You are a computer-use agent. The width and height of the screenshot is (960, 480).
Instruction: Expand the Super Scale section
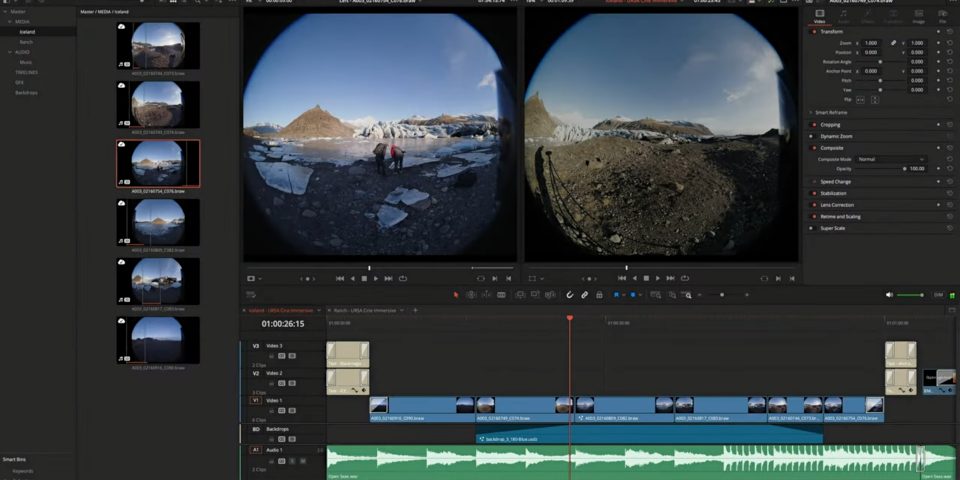pyautogui.click(x=833, y=228)
